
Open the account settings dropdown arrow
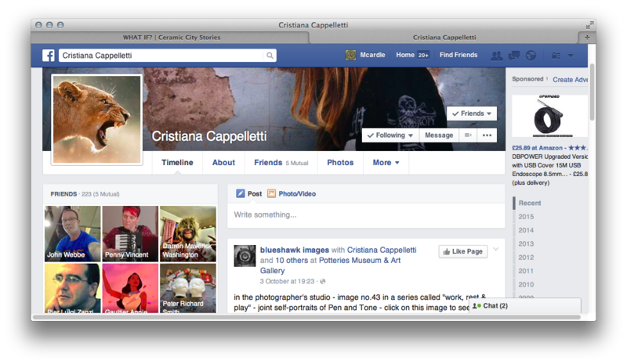571,56
